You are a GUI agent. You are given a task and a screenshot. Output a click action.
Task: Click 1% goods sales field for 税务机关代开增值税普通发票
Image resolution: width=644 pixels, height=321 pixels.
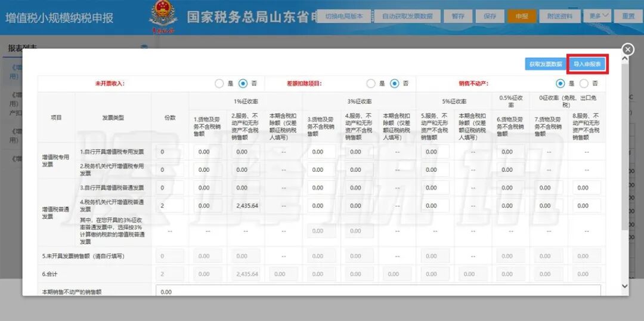(x=208, y=205)
